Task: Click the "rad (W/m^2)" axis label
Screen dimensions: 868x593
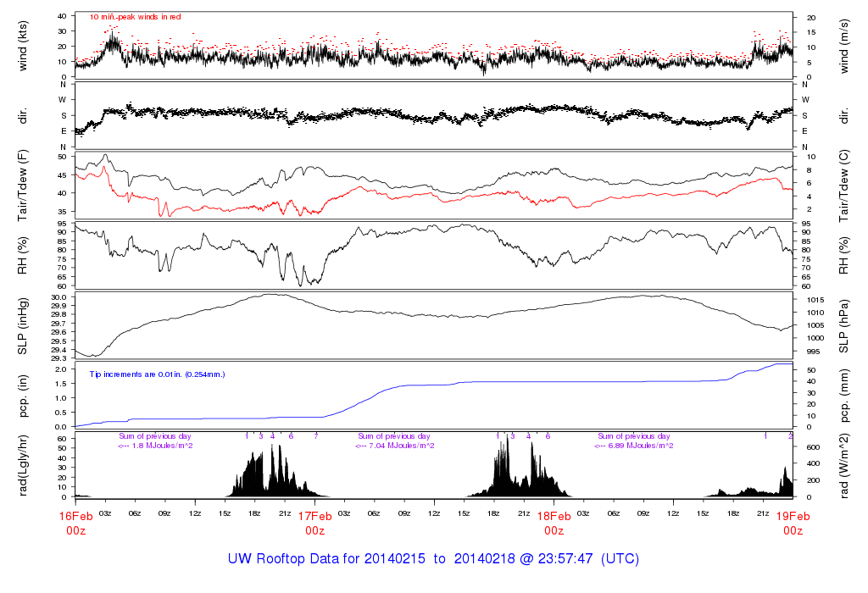Action: click(x=843, y=466)
